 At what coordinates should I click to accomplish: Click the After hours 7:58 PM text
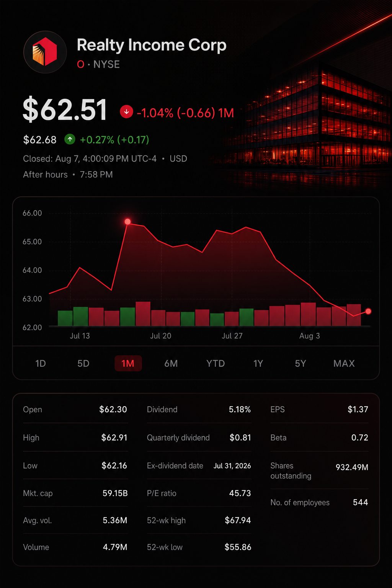68,175
